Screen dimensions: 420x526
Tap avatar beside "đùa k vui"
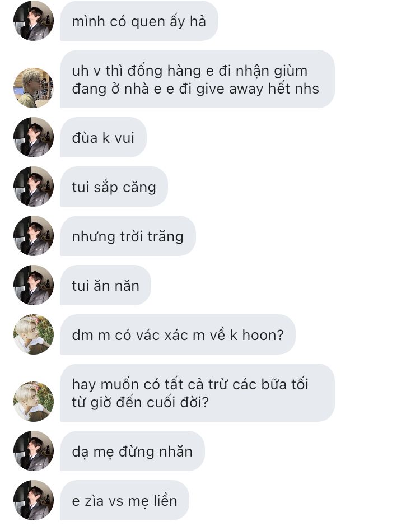(34, 137)
